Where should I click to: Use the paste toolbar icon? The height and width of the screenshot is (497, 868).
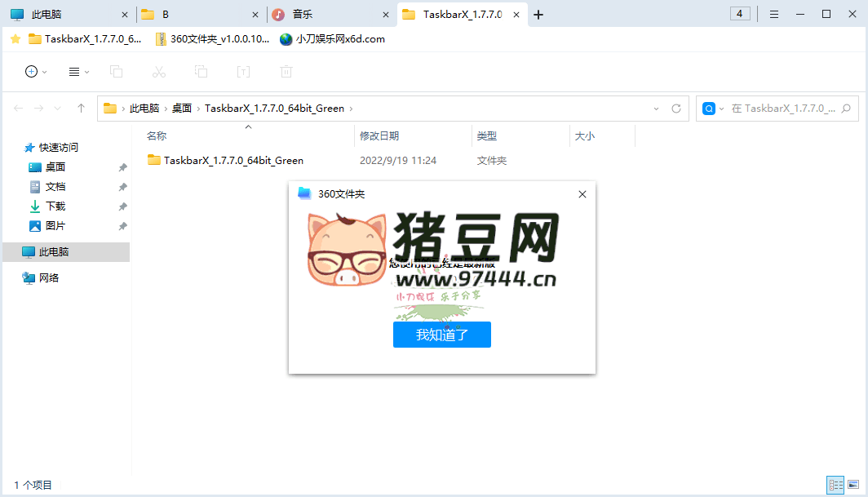point(201,71)
